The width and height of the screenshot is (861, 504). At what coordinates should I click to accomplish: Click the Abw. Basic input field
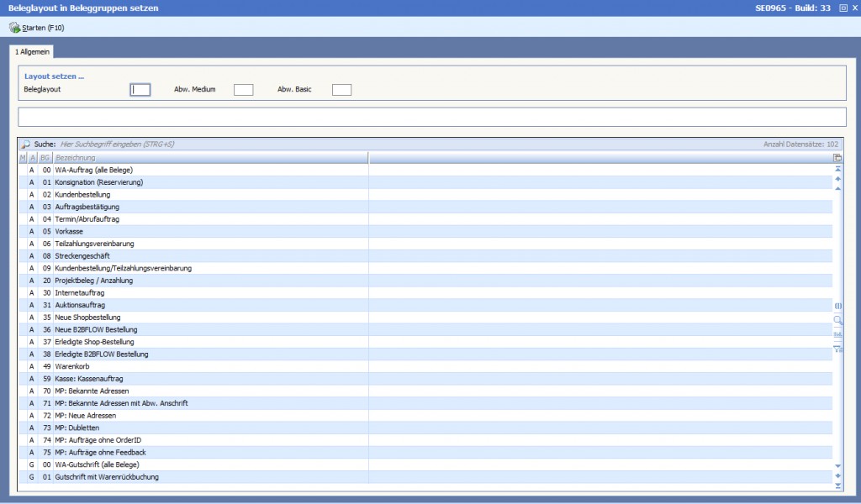click(341, 90)
